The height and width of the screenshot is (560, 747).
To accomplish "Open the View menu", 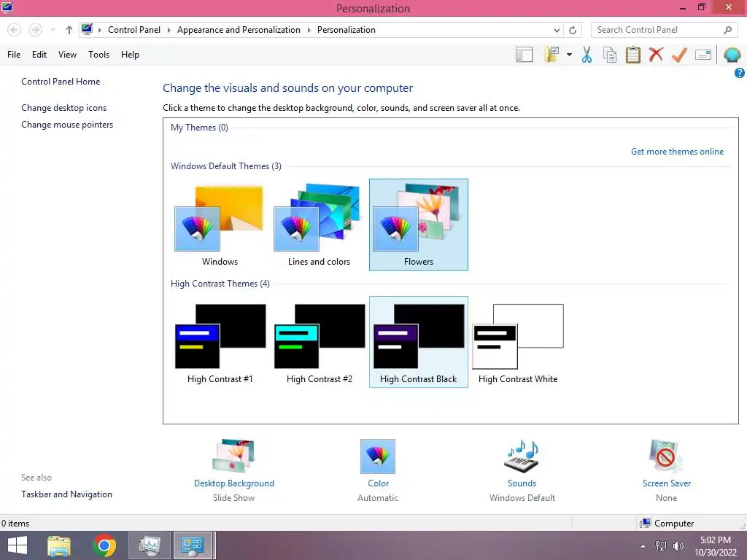I will (67, 55).
